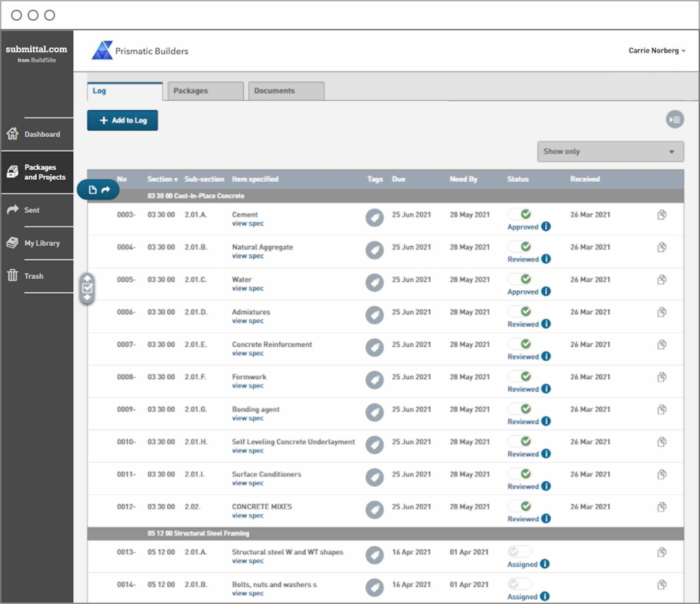View spec for Formwork

click(248, 386)
